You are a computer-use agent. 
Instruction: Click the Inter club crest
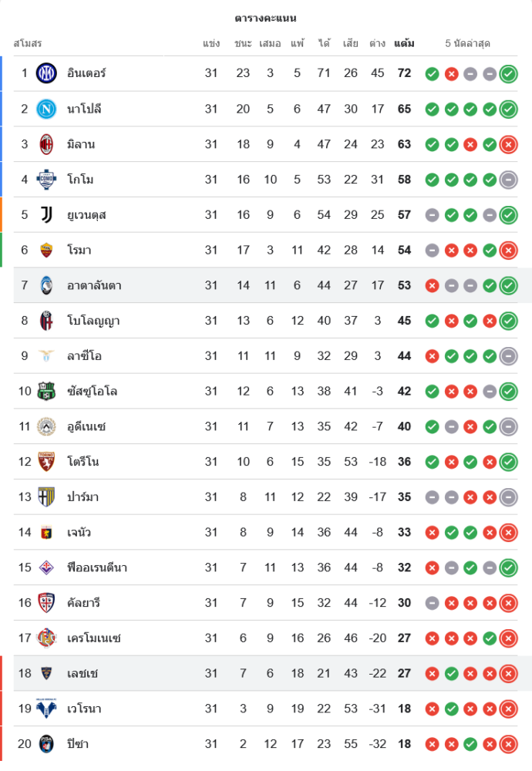[47, 73]
